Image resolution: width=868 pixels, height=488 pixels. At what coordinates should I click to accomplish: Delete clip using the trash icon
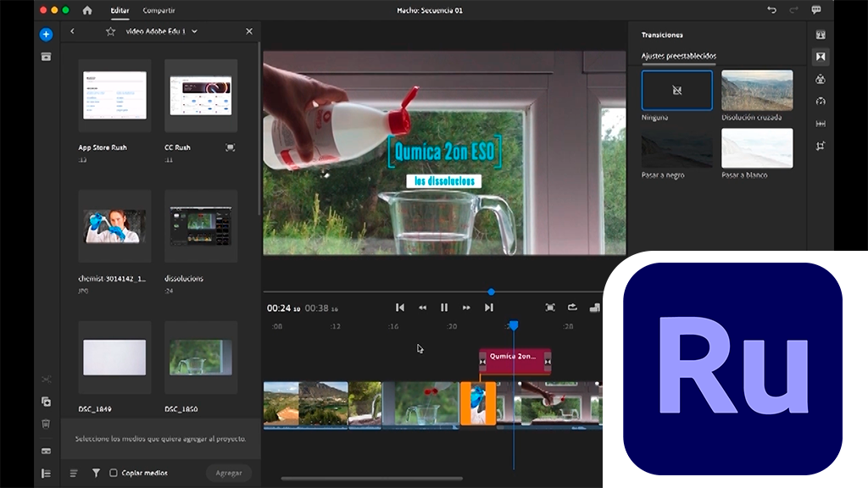pyautogui.click(x=46, y=424)
